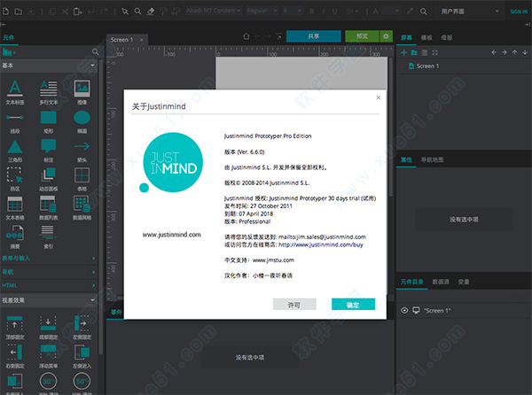
Task: Open a file with the folder icon
Action: 19,12
